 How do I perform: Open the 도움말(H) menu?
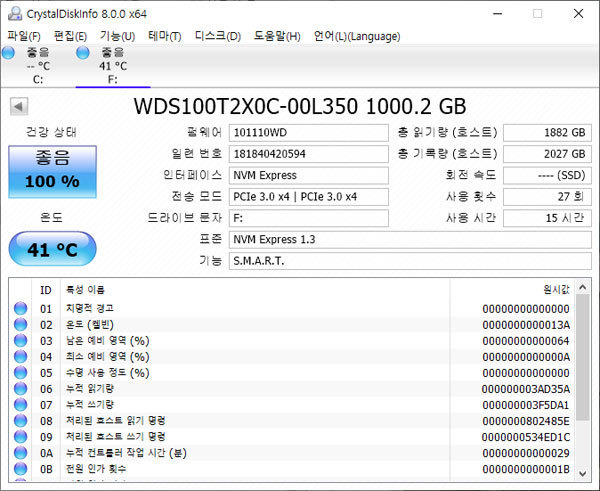[x=277, y=36]
